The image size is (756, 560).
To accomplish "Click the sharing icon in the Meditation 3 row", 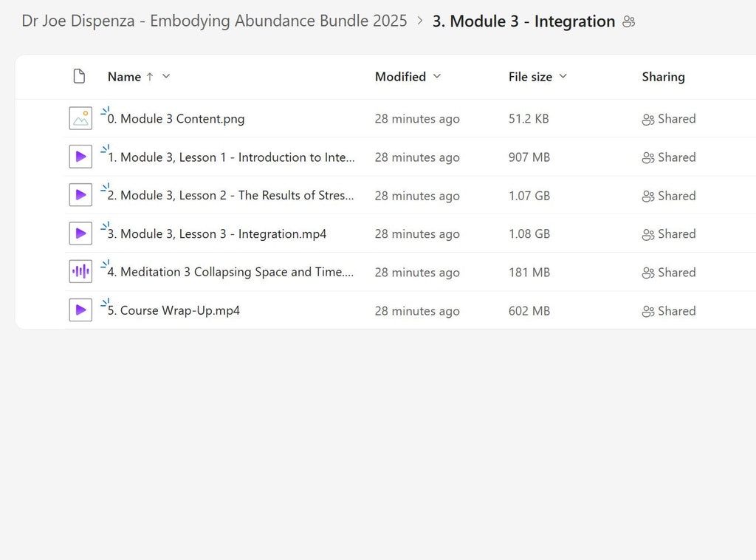I will 648,273.
